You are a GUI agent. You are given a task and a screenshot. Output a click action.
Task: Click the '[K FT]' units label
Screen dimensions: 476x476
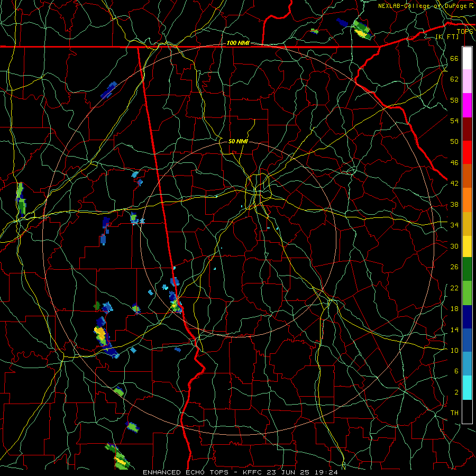coord(447,36)
